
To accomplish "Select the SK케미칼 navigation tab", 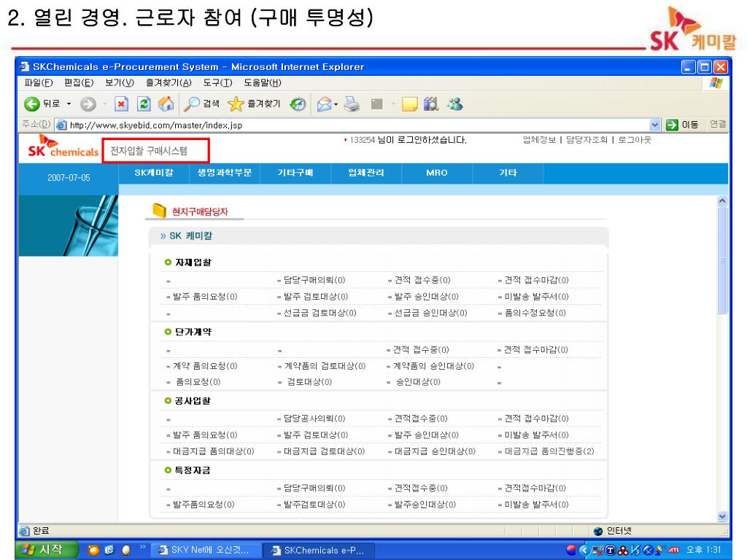I will click(x=154, y=173).
